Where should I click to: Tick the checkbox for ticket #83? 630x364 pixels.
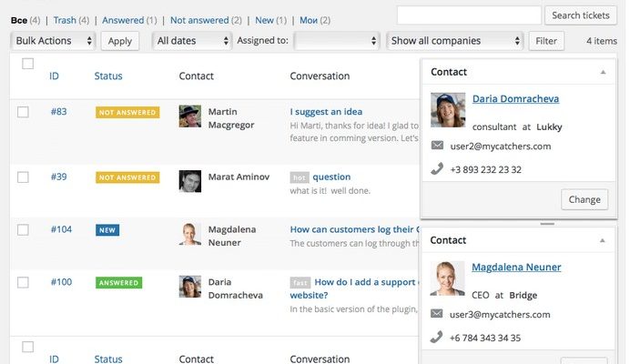[x=24, y=112]
